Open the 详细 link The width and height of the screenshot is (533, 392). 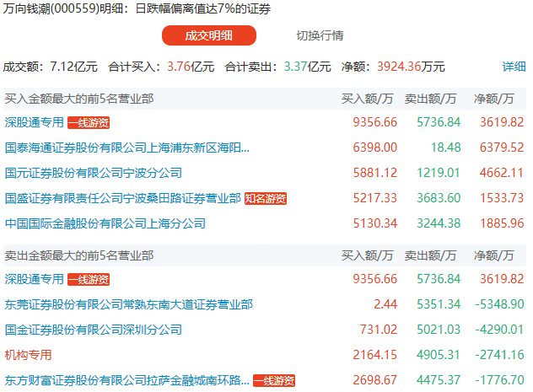coord(514,67)
